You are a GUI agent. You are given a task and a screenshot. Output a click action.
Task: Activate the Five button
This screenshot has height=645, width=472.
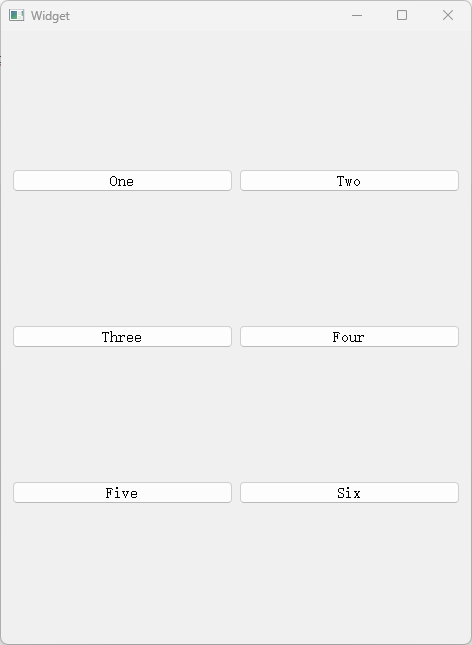pos(122,492)
